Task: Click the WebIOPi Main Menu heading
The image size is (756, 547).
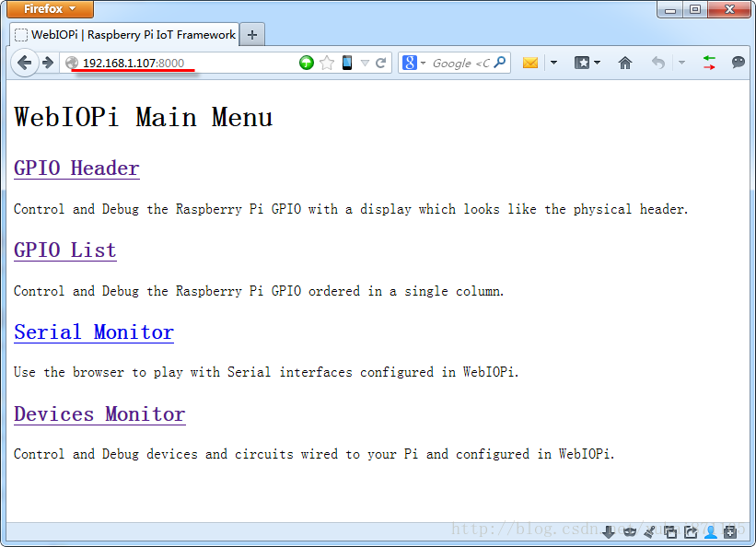Action: click(144, 117)
